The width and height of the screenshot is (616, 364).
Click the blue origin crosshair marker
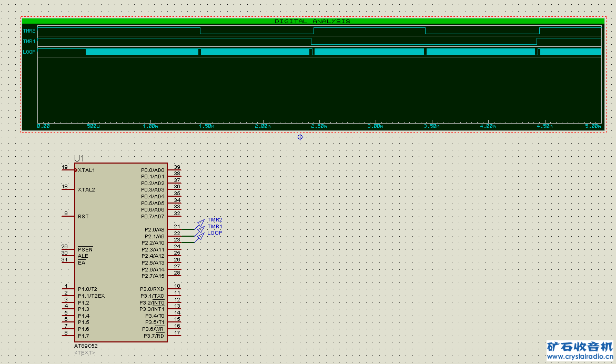point(300,137)
